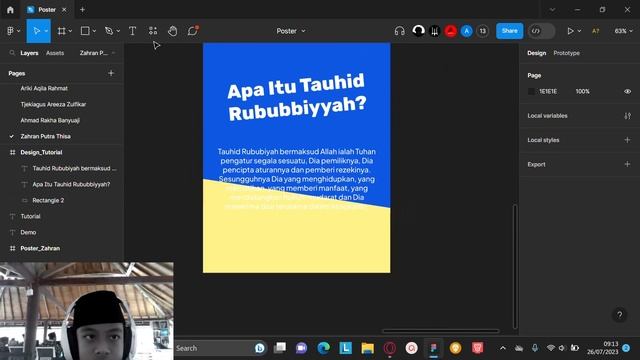Viewport: 640px width, 360px height.
Task: Expand Move tool options arrow
Action: [46, 31]
